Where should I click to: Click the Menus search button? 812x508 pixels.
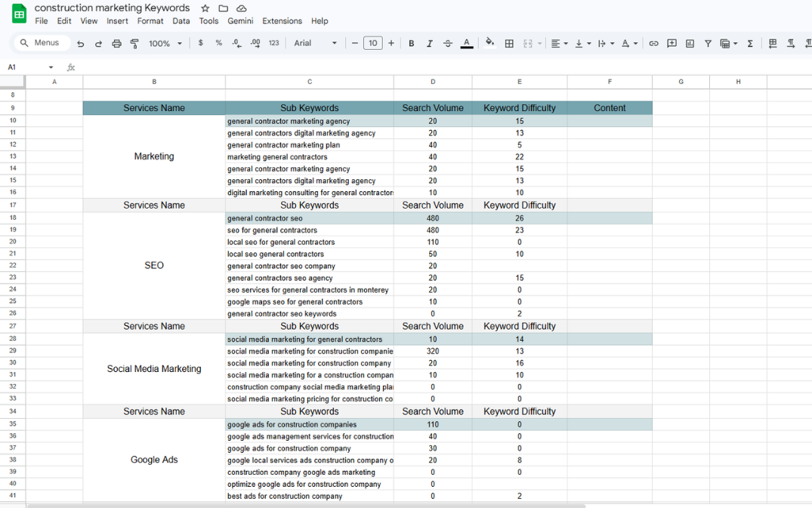pos(41,43)
